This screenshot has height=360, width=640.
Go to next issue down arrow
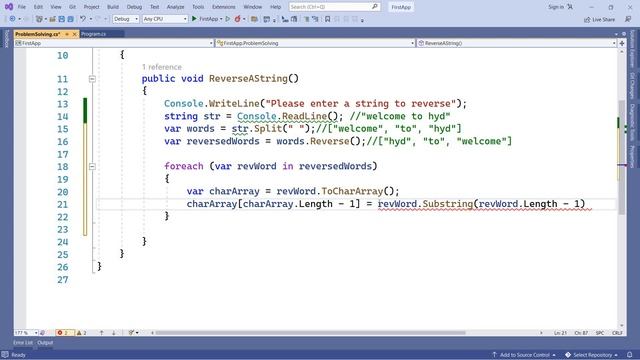[113, 333]
